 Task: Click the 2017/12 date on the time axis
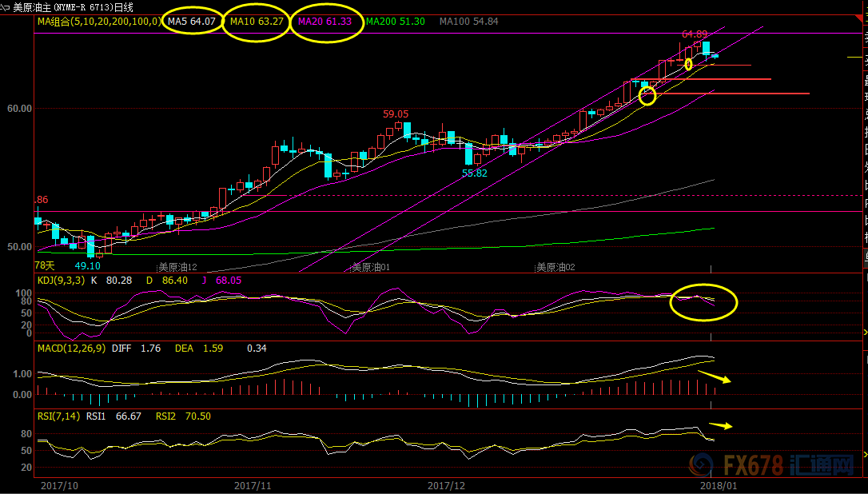(x=447, y=485)
